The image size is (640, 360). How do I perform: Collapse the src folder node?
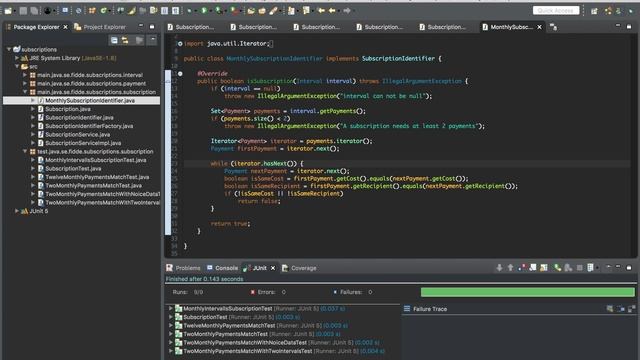[17, 67]
